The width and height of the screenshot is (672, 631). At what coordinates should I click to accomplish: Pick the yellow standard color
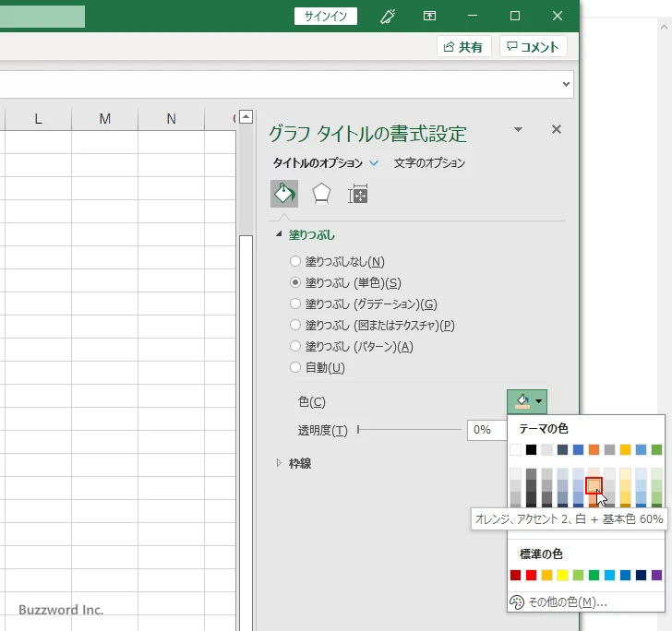pyautogui.click(x=563, y=575)
